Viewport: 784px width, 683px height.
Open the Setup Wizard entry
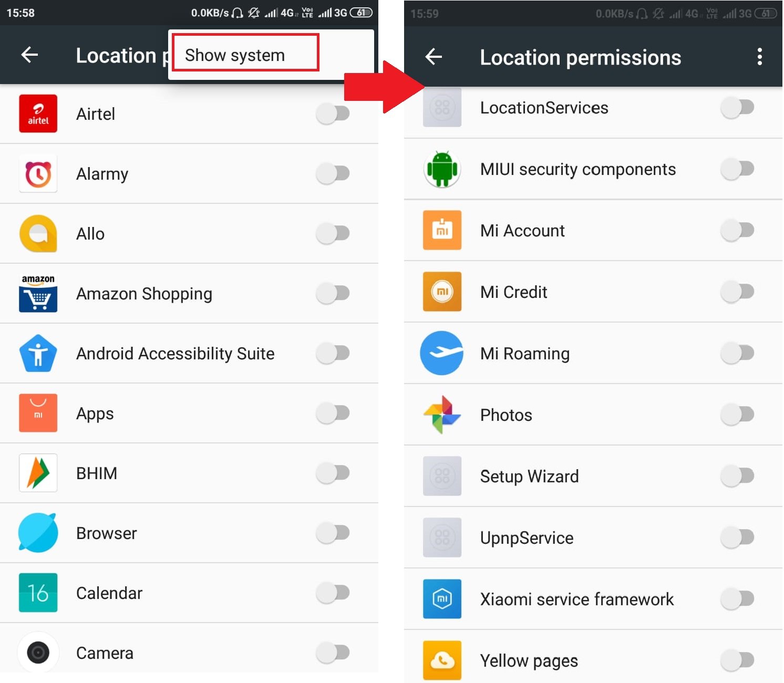pos(593,476)
